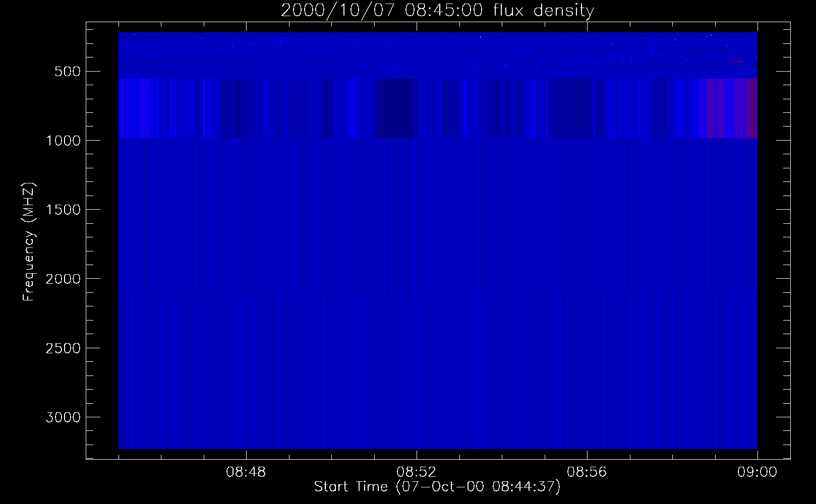
Task: Click the purple burst region near 09:00
Action: [732, 108]
